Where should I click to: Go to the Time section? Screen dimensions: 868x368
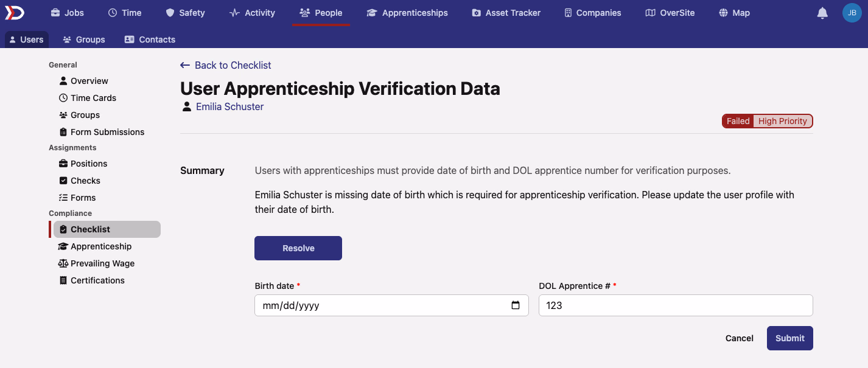click(x=125, y=13)
